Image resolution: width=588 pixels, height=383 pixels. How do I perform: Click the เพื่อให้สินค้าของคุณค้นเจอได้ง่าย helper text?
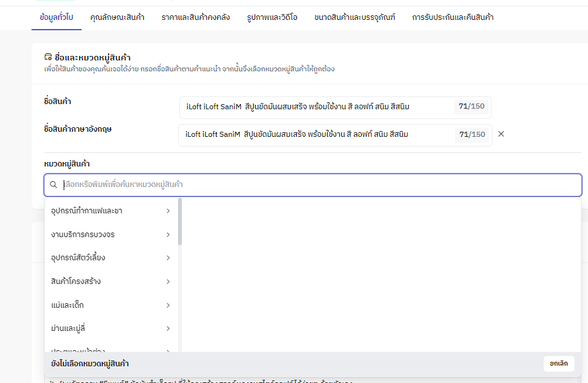point(190,69)
